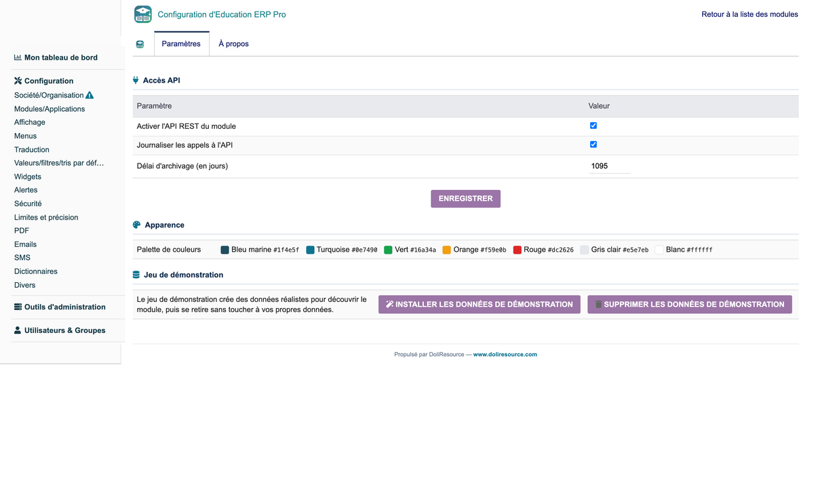
Task: Open Utilisateurs & Groupes menu
Action: point(65,330)
